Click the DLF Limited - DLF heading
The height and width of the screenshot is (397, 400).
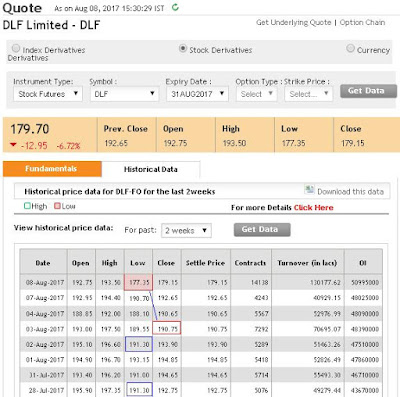click(x=51, y=25)
